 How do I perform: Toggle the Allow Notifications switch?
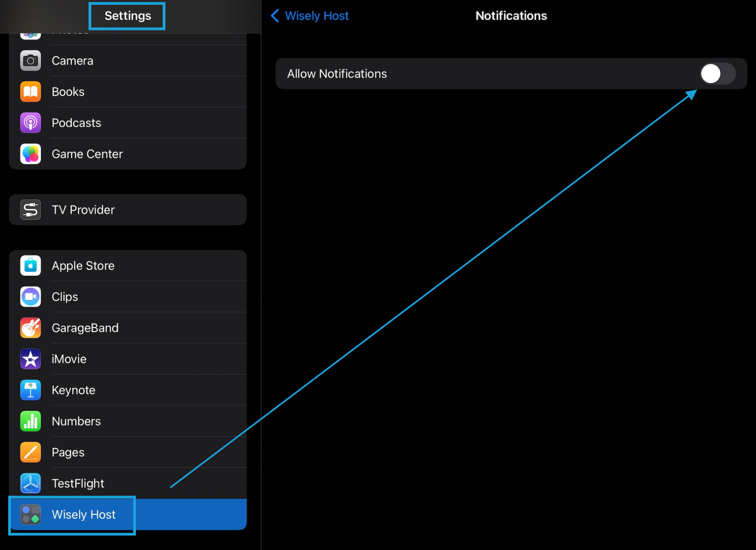click(x=718, y=74)
